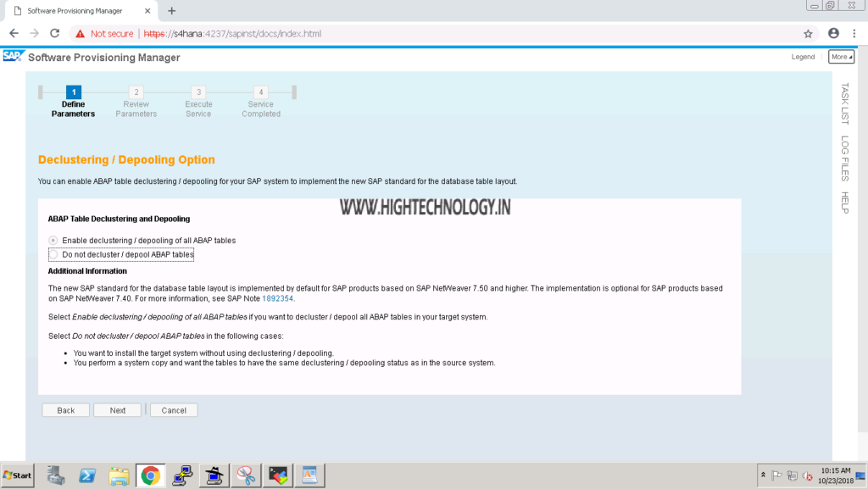The image size is (868, 489).
Task: Open the HELP side panel
Action: (845, 203)
